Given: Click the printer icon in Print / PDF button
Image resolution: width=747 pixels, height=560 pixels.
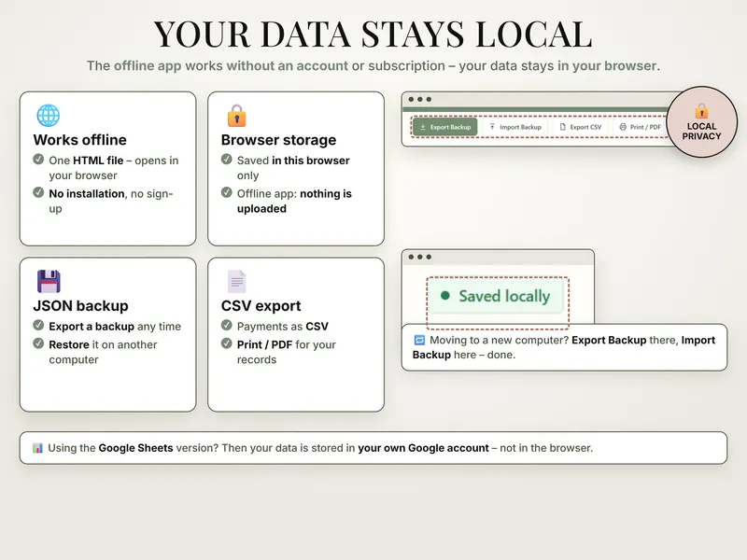Looking at the screenshot, I should coord(623,127).
